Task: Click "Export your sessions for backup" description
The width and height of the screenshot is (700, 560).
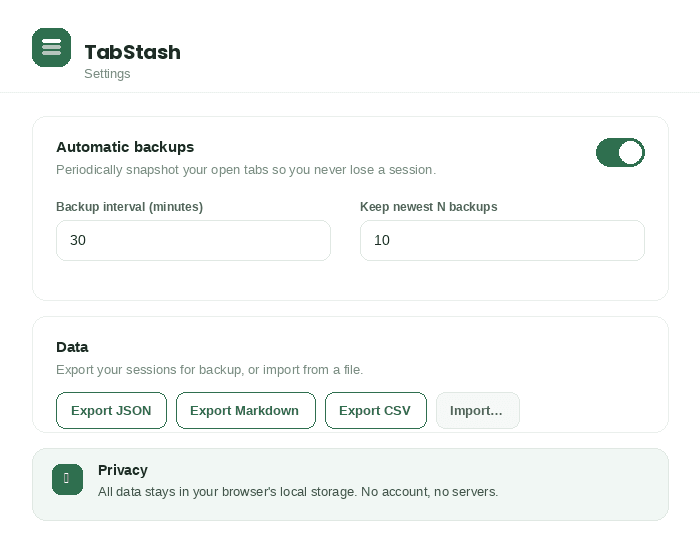Action: point(209,370)
